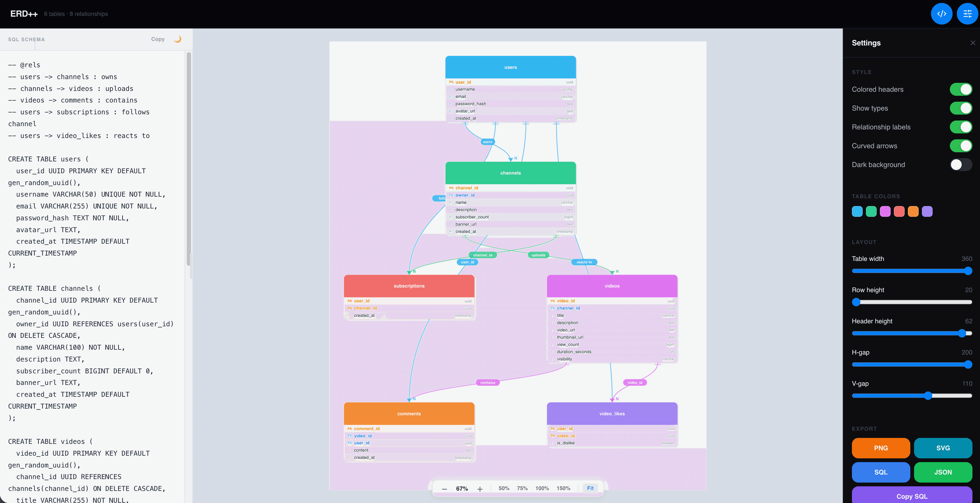Screen dimensions: 980x503
Task: Click the settings sliders icon button
Action: (x=967, y=14)
